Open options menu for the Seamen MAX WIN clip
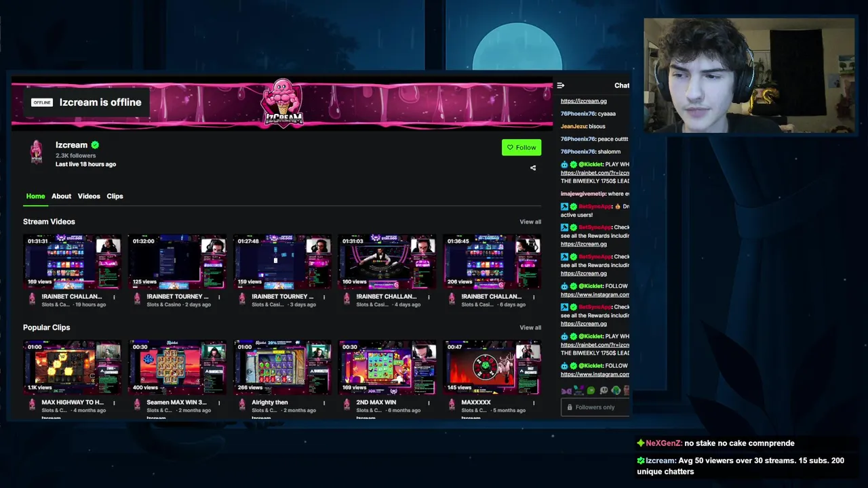This screenshot has height=488, width=868. [219, 403]
